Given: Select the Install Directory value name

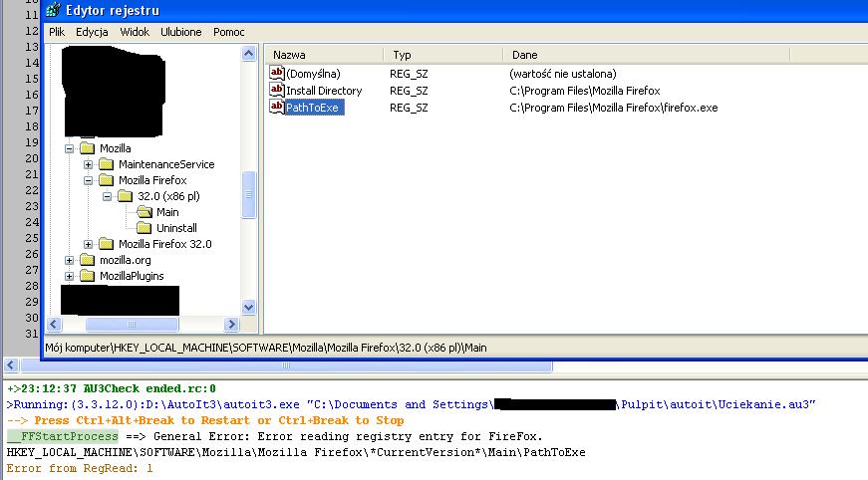Looking at the screenshot, I should coord(324,91).
